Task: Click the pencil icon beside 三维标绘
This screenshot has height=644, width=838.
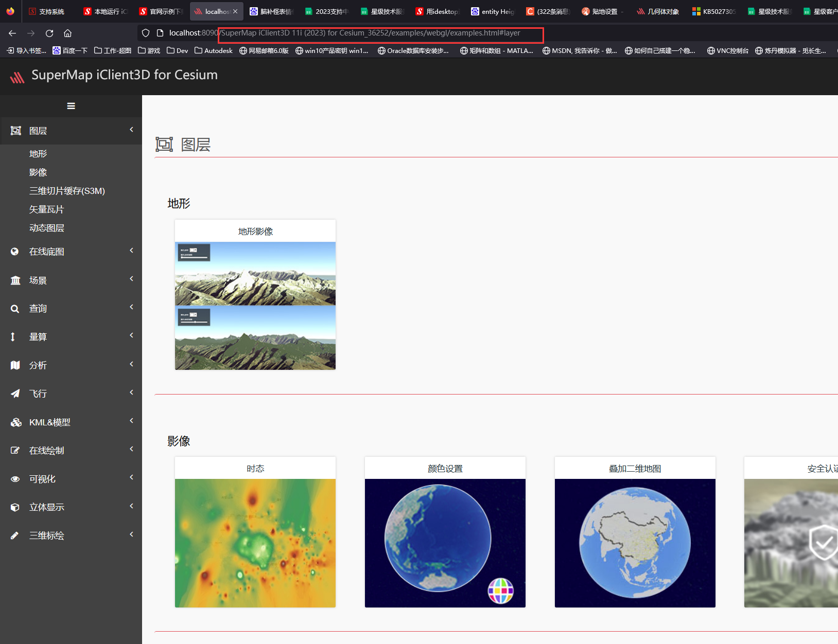Action: pos(15,535)
